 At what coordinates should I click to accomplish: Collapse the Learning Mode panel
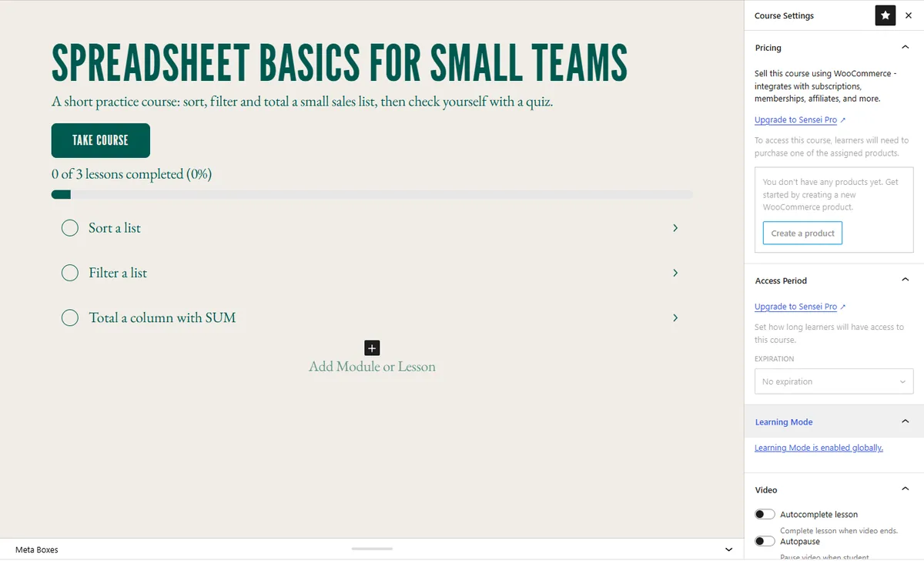pyautogui.click(x=906, y=422)
